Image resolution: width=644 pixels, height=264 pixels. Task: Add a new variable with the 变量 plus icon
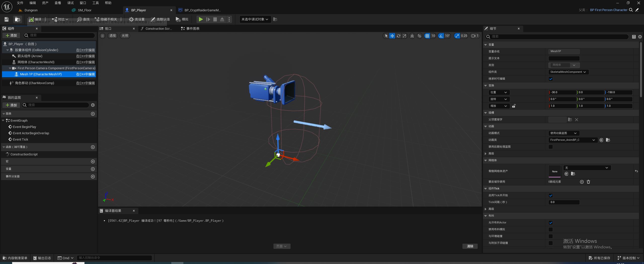pyautogui.click(x=93, y=169)
